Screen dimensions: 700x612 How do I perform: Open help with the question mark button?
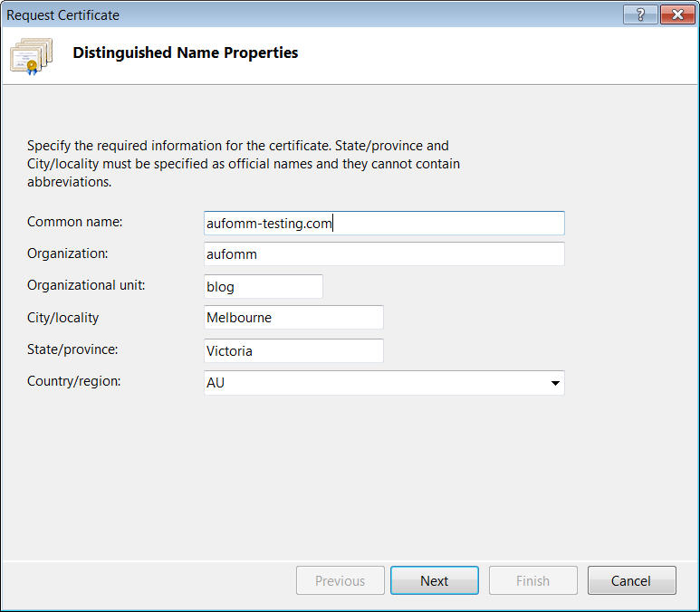(x=640, y=14)
